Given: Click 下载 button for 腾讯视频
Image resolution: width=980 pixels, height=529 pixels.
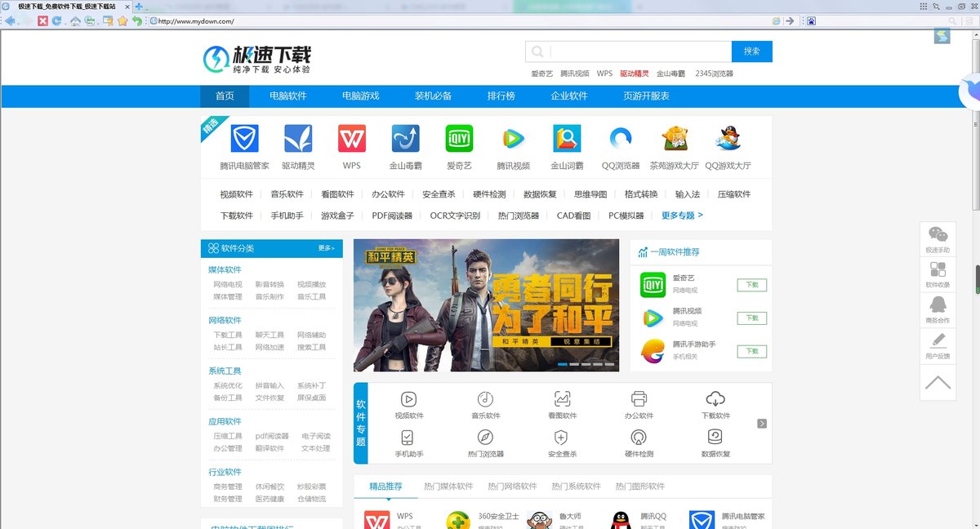Looking at the screenshot, I should [752, 318].
